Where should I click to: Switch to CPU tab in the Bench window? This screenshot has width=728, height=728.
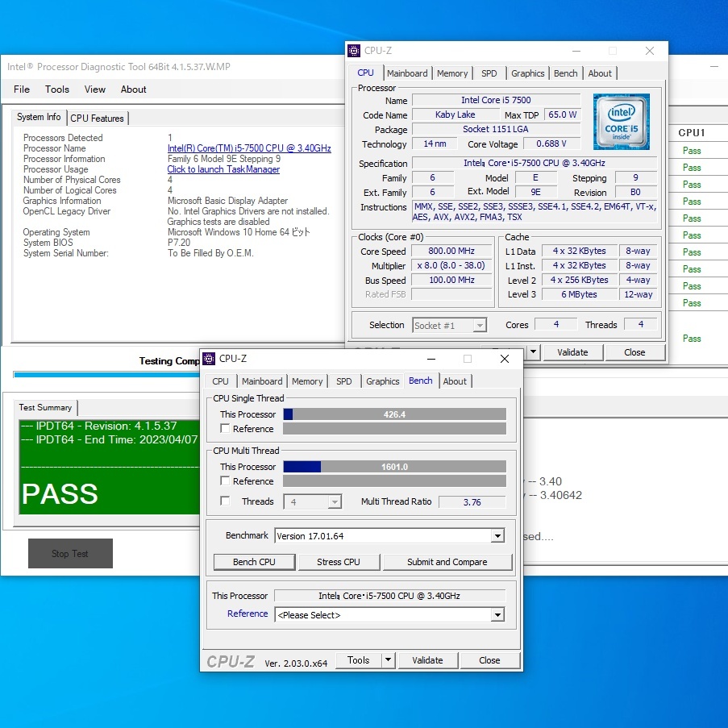pyautogui.click(x=220, y=381)
